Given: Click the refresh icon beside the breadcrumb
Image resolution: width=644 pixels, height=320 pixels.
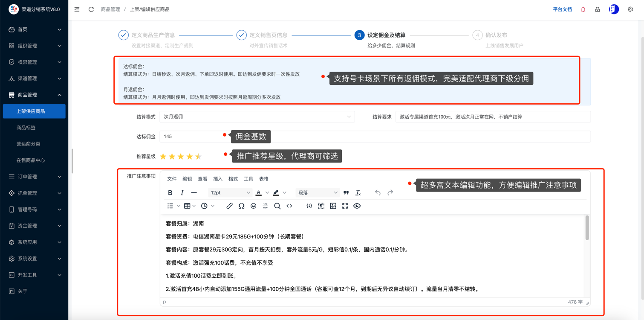Looking at the screenshot, I should [91, 9].
